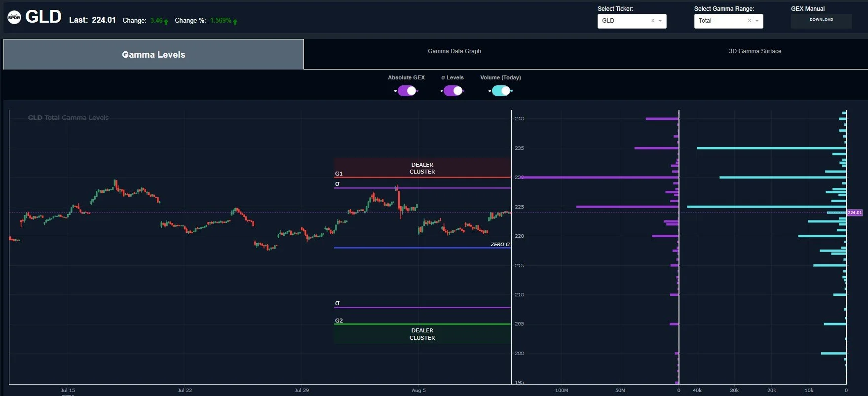Image resolution: width=868 pixels, height=396 pixels.
Task: Click the Change 3.46 value
Action: (x=156, y=21)
